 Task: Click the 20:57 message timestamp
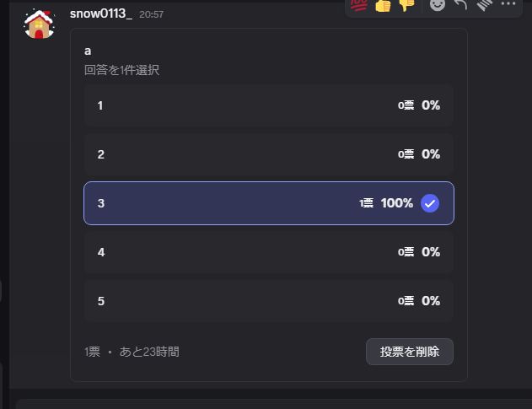tap(151, 14)
